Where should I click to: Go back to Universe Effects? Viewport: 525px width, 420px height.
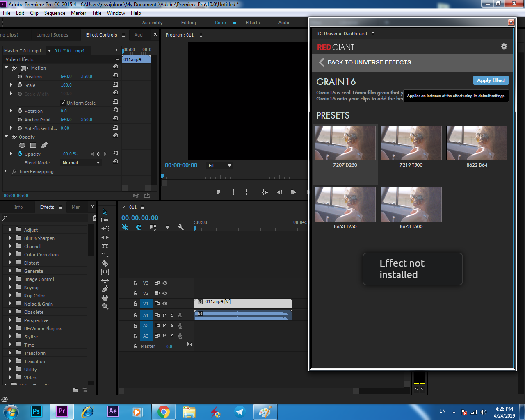[x=365, y=62]
